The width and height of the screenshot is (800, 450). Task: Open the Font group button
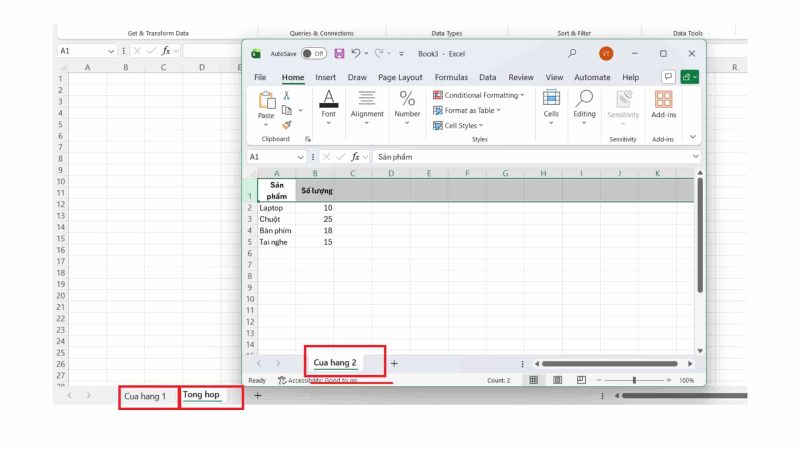coord(329,107)
